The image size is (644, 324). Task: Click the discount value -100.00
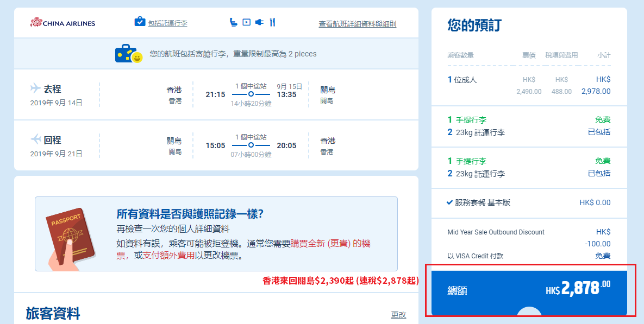point(598,244)
